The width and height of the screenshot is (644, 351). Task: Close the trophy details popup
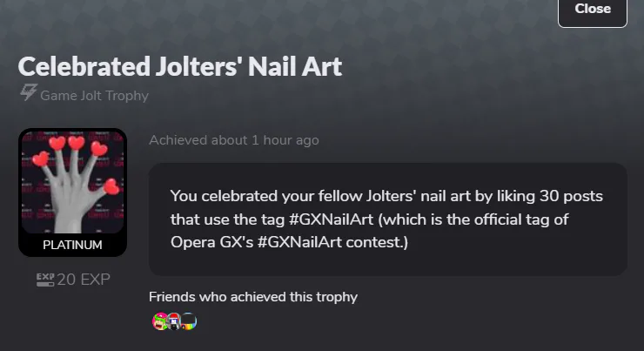[593, 10]
